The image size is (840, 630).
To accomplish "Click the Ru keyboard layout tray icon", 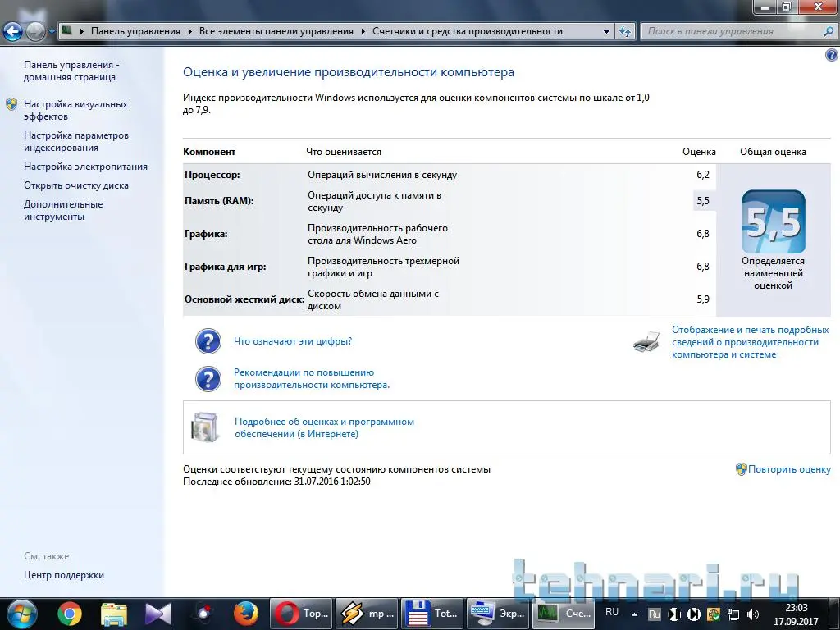I will [654, 614].
